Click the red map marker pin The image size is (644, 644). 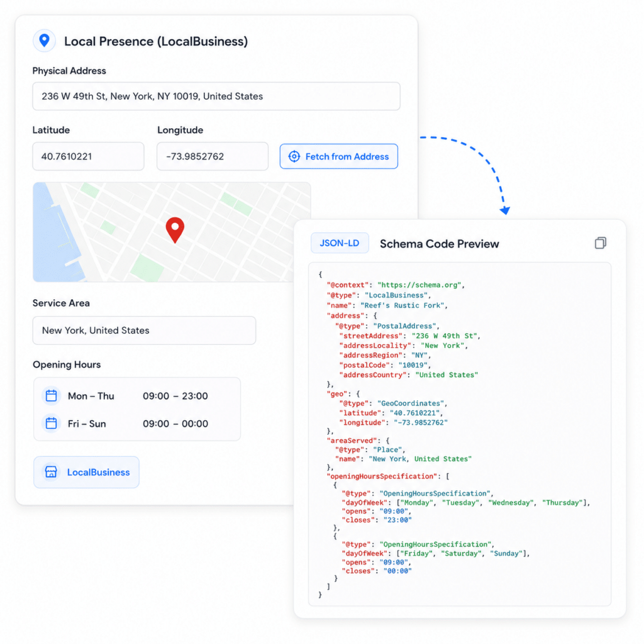tap(175, 230)
